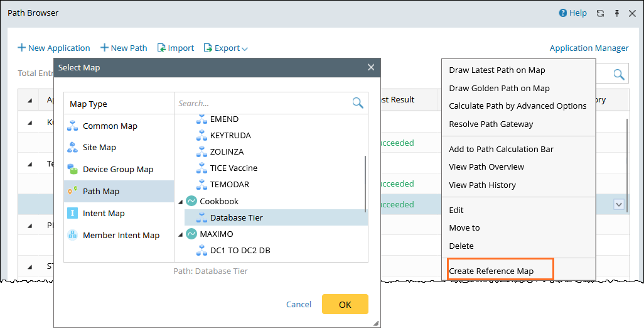Choose Device Group Map type
The height and width of the screenshot is (328, 644).
tap(118, 170)
